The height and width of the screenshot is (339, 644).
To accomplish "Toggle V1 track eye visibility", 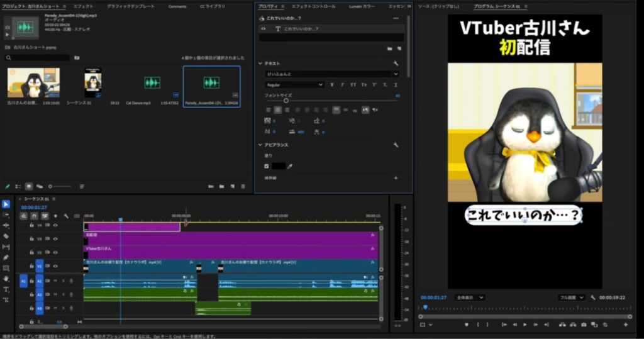I will click(x=55, y=266).
